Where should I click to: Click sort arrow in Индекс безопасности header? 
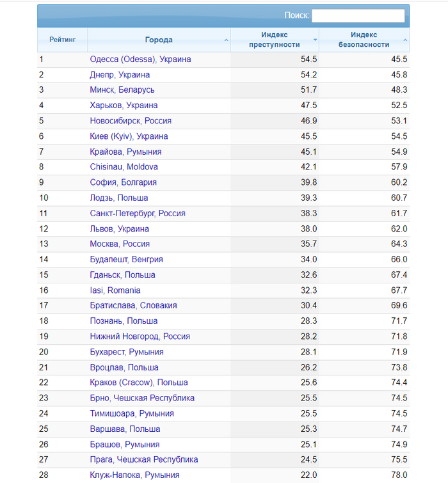pyautogui.click(x=405, y=40)
